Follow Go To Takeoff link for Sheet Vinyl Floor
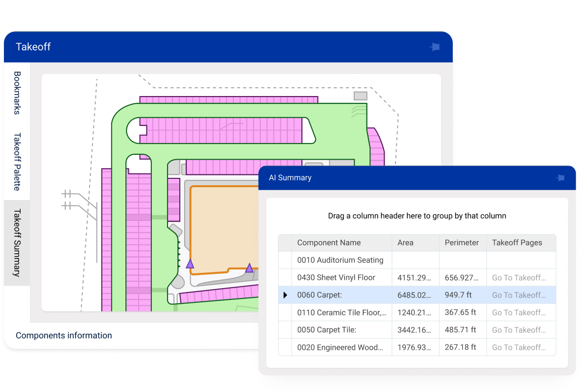Screen dimensions: 588x392 [519, 278]
